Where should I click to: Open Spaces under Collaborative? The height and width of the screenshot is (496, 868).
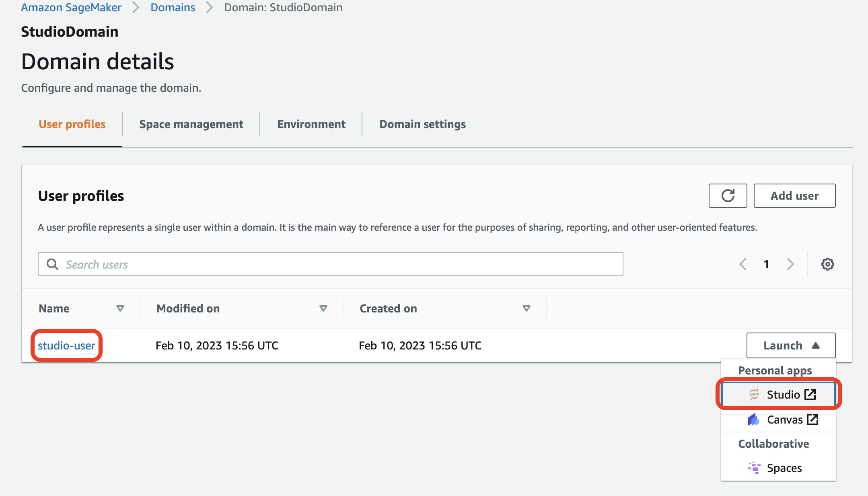[x=779, y=468]
